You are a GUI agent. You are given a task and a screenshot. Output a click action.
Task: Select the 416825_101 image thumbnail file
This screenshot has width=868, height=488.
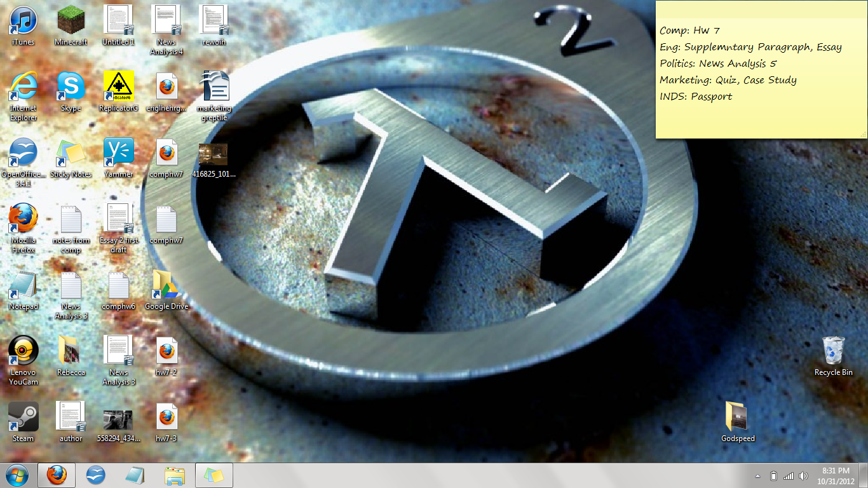click(214, 154)
